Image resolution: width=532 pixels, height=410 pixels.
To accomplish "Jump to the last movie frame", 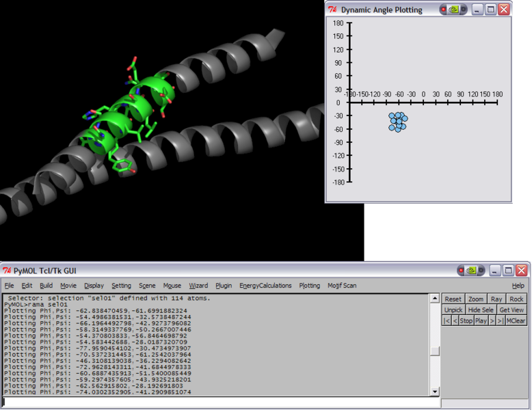I will 501,320.
